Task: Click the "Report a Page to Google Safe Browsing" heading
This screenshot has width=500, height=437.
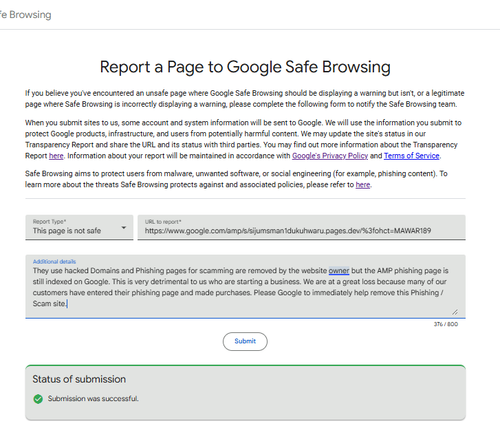Action: 245,67
